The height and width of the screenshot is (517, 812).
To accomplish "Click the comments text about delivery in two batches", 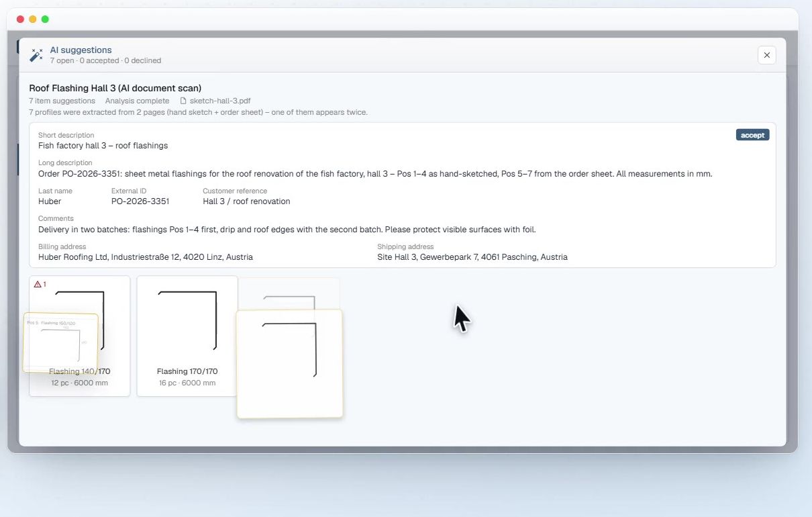I will 287,230.
